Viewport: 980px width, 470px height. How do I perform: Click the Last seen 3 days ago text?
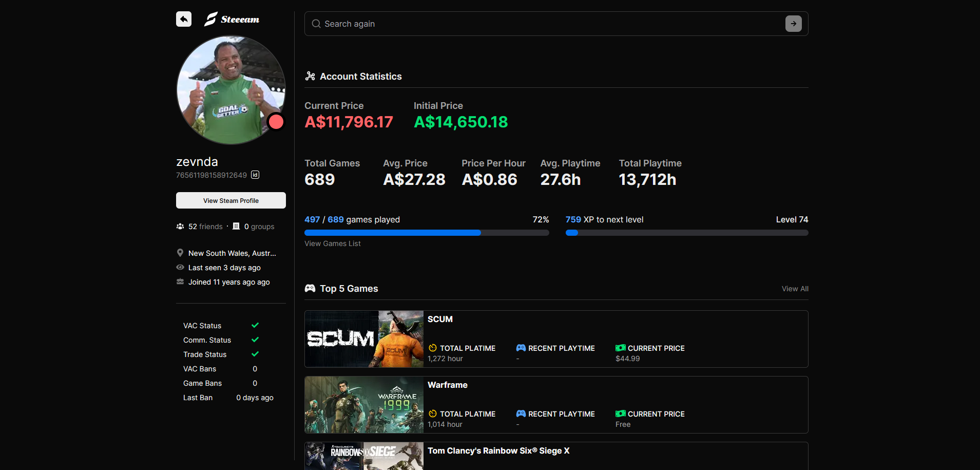click(x=224, y=268)
